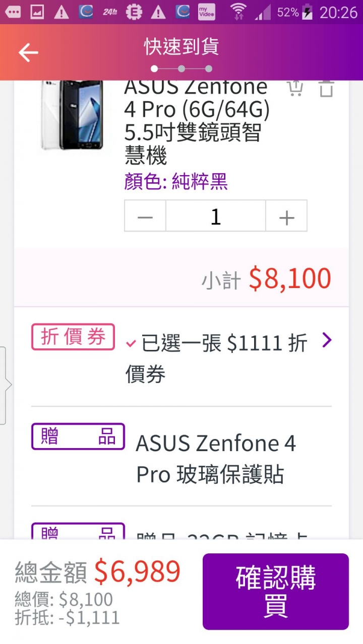363x644 pixels.
Task: Tap the first dot of the checkout progress indicator
Action: pos(154,68)
